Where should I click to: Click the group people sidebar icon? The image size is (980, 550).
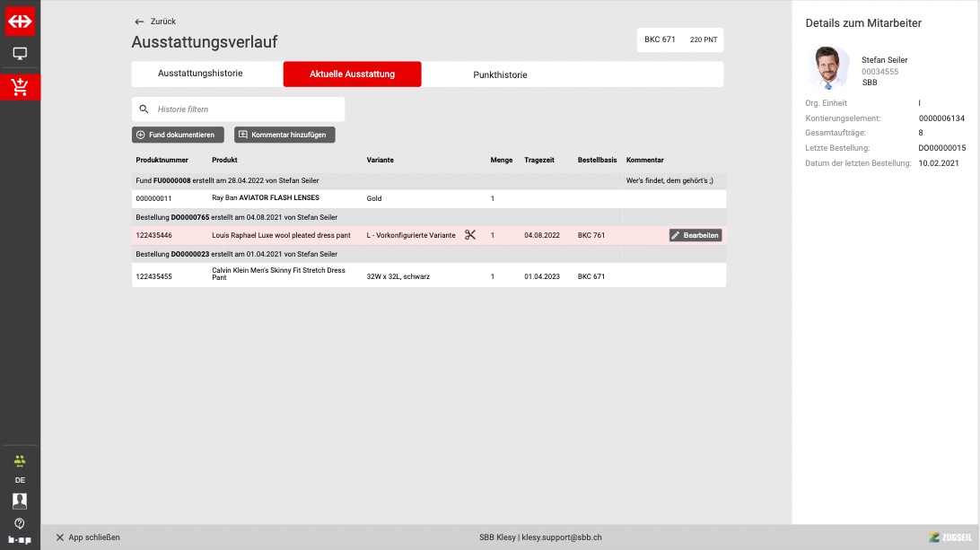pos(20,461)
